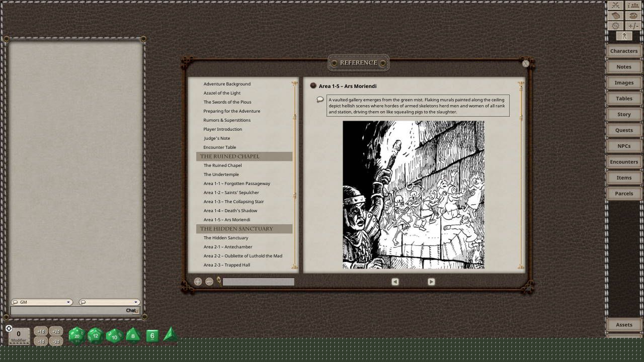Open the Quests sidebar tab
Screen dimensions: 644x362
coord(624,130)
